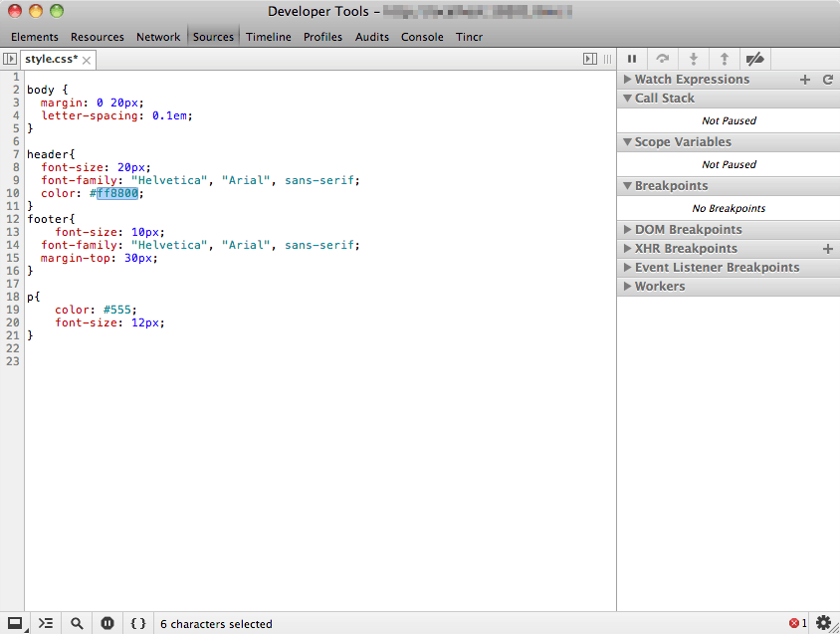Click the 'letter-spacing' property
The width and height of the screenshot is (840, 634).
click(x=89, y=115)
